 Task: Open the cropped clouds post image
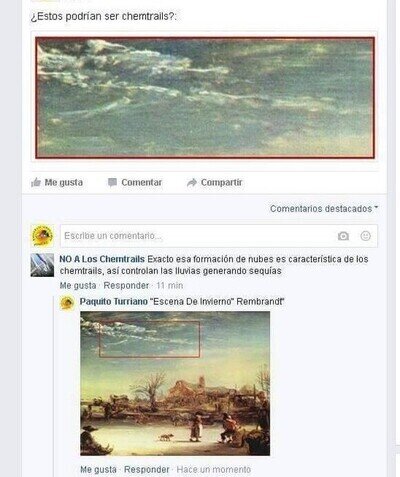[x=205, y=97]
